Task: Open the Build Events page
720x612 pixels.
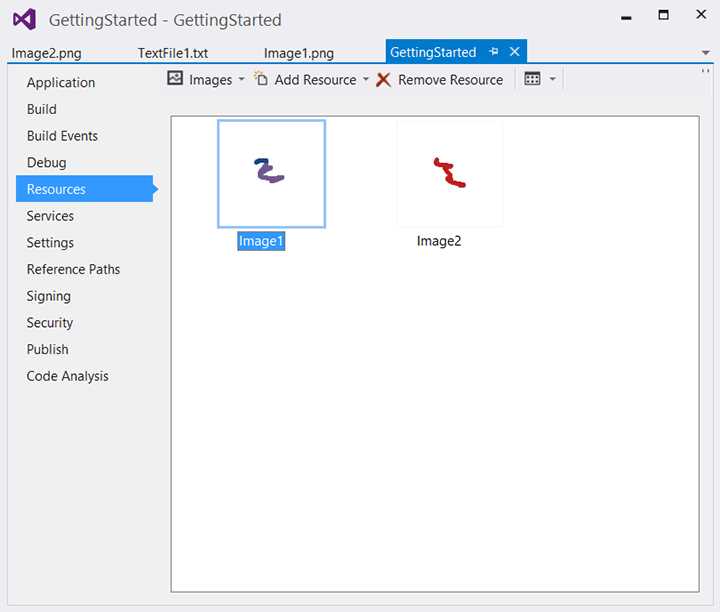Action: pyautogui.click(x=62, y=136)
